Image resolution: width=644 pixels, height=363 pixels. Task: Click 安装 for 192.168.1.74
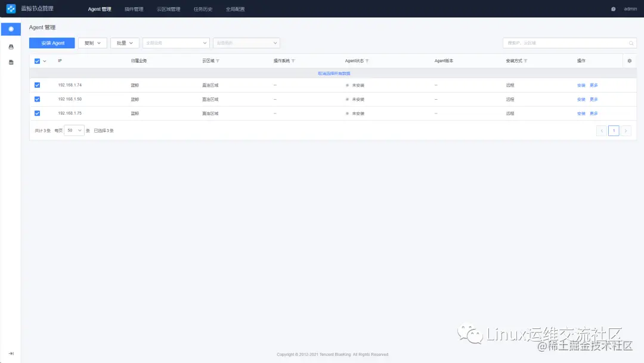(581, 85)
